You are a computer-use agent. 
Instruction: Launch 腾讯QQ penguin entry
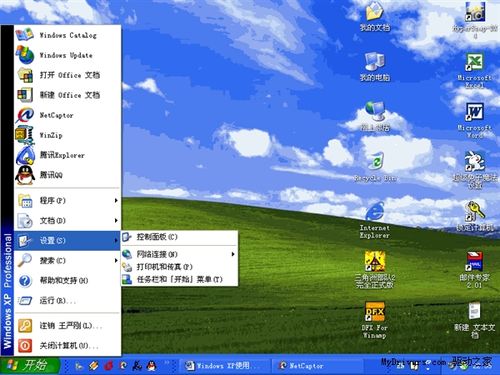(x=67, y=175)
